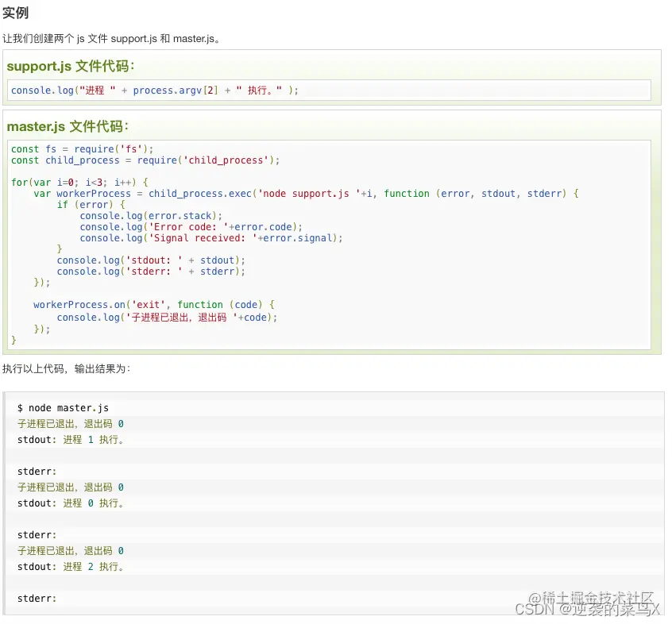This screenshot has height=624, width=672.
Task: Click console.log('stderr: ' + stderr); line
Action: click(151, 272)
